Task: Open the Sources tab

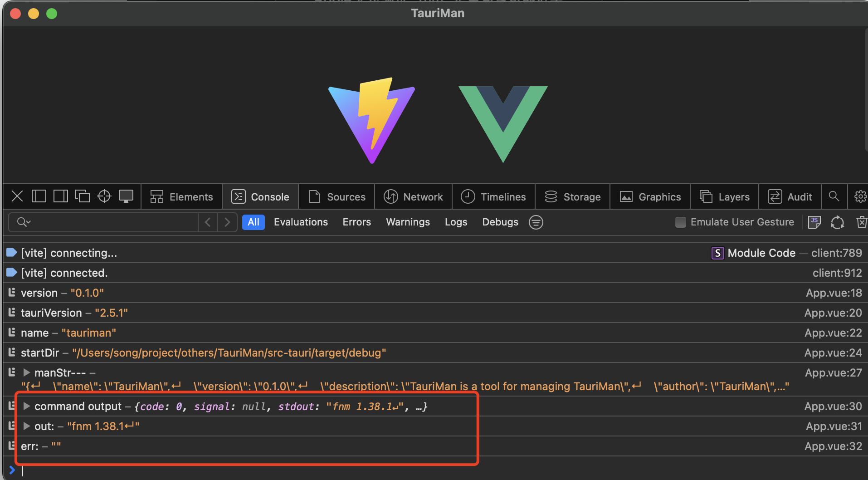Action: tap(337, 197)
